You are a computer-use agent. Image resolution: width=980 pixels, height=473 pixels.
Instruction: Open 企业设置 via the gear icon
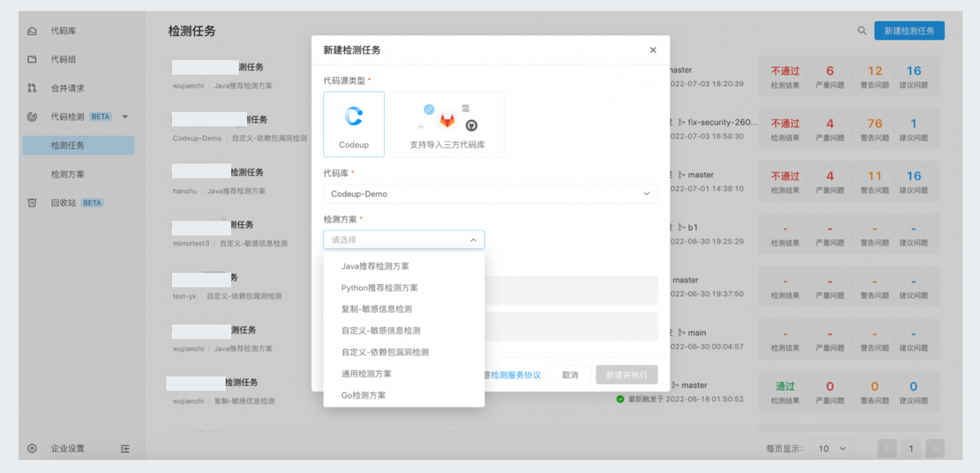click(x=32, y=448)
